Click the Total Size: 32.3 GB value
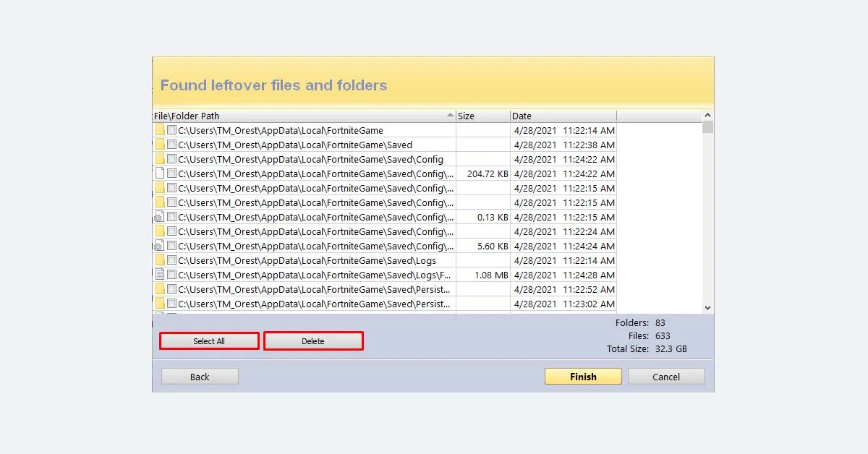 [647, 348]
